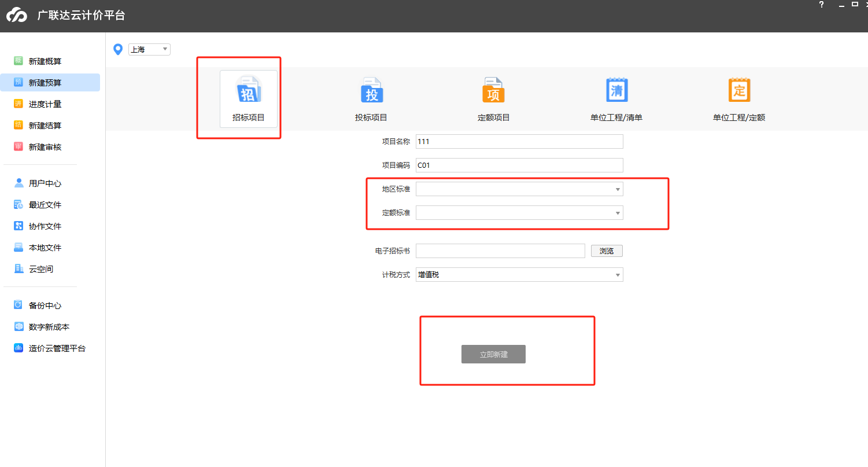Select the 投标项目 project type icon
868x467 pixels.
tap(371, 90)
